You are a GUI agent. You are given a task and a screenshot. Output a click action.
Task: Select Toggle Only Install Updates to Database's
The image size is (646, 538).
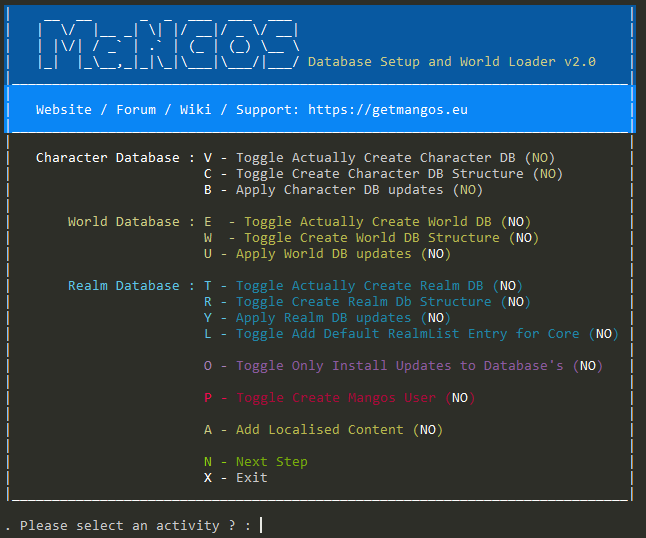click(x=403, y=366)
